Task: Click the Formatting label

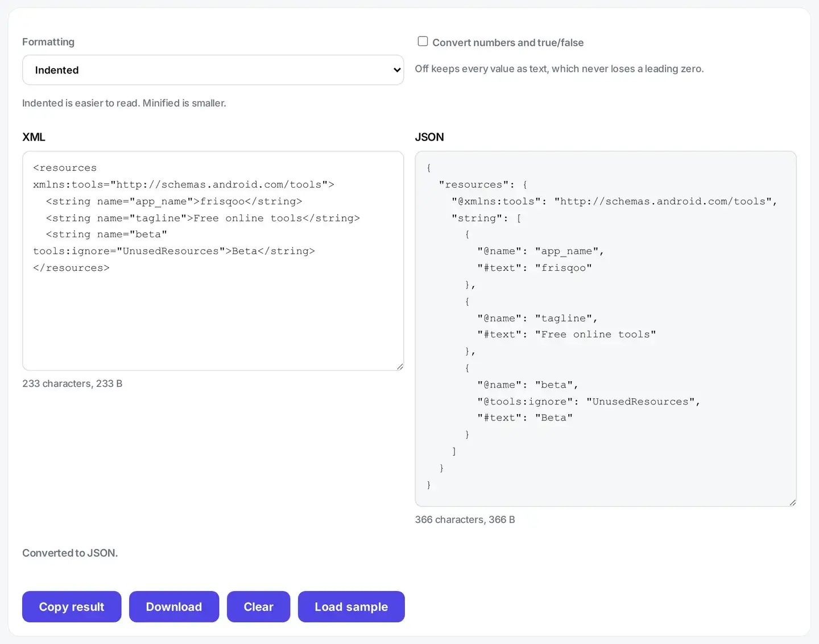Action: tap(48, 42)
